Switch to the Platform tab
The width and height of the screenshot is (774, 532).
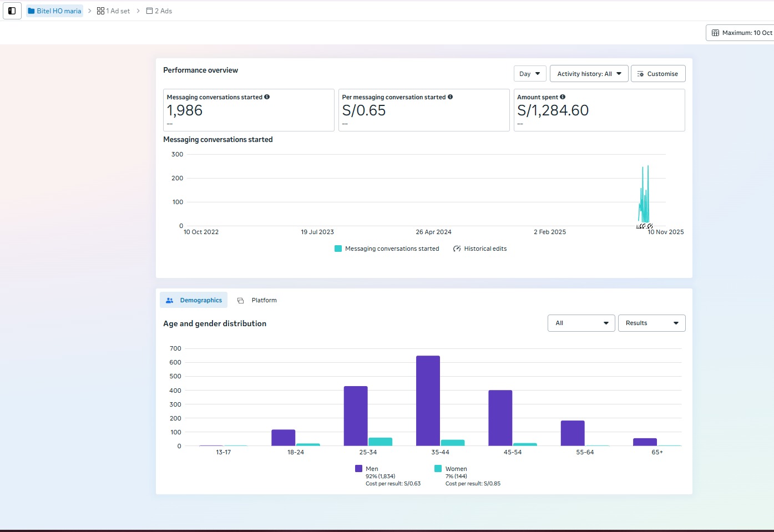[x=257, y=300]
